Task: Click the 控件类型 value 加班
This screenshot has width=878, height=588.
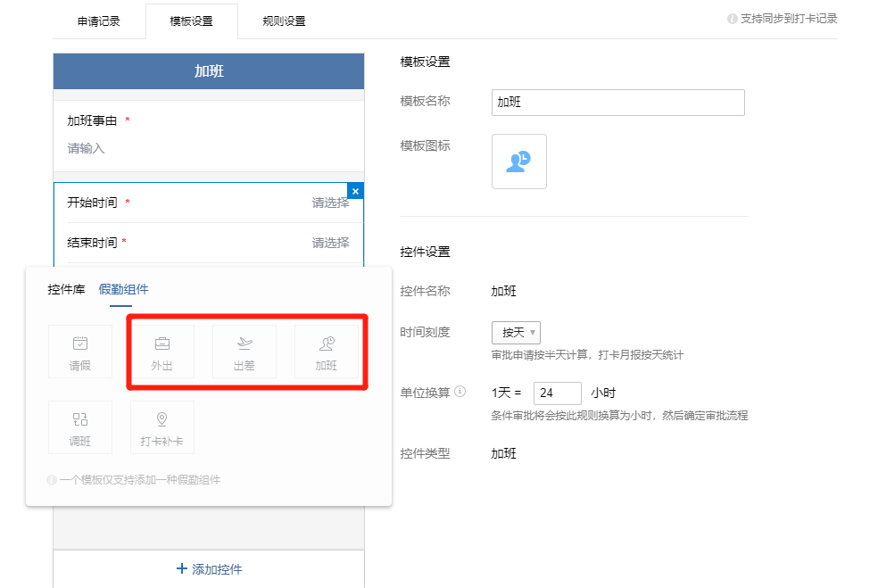Action: tap(503, 453)
